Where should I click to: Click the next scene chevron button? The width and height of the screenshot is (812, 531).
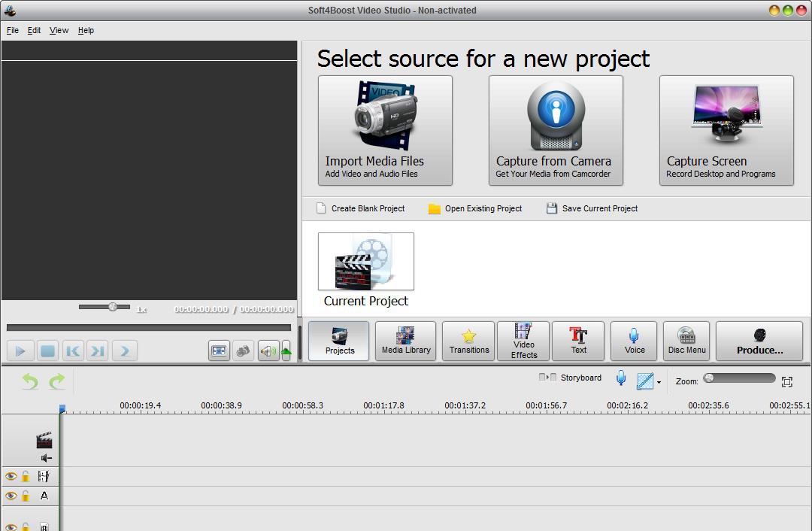pos(125,351)
